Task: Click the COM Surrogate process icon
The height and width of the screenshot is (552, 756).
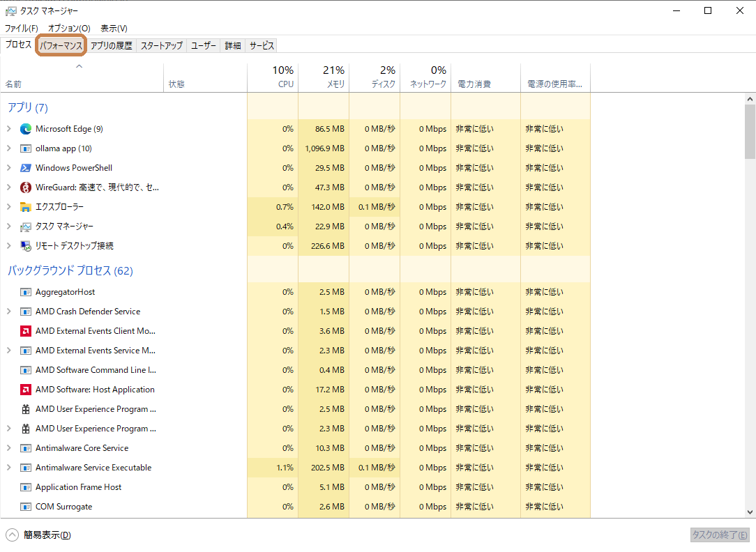Action: click(x=26, y=507)
